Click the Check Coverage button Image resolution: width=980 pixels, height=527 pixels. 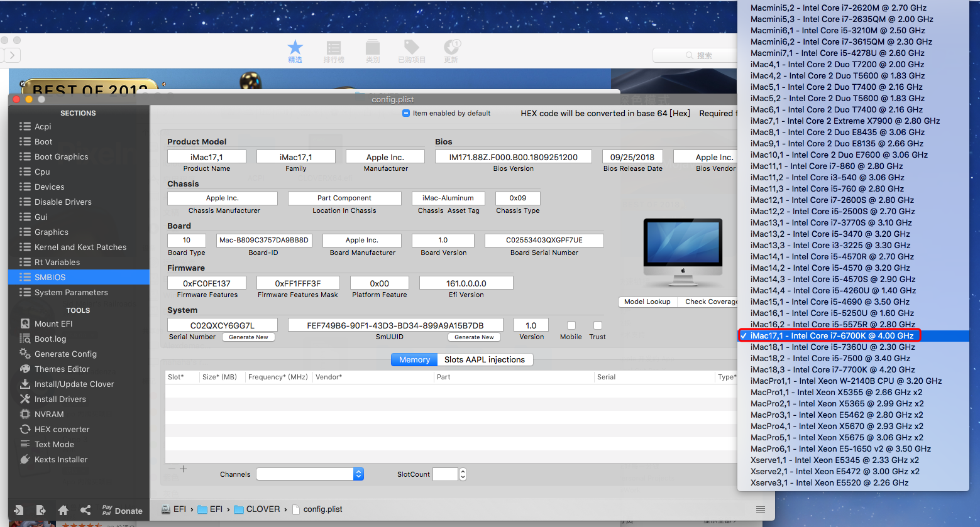(709, 302)
